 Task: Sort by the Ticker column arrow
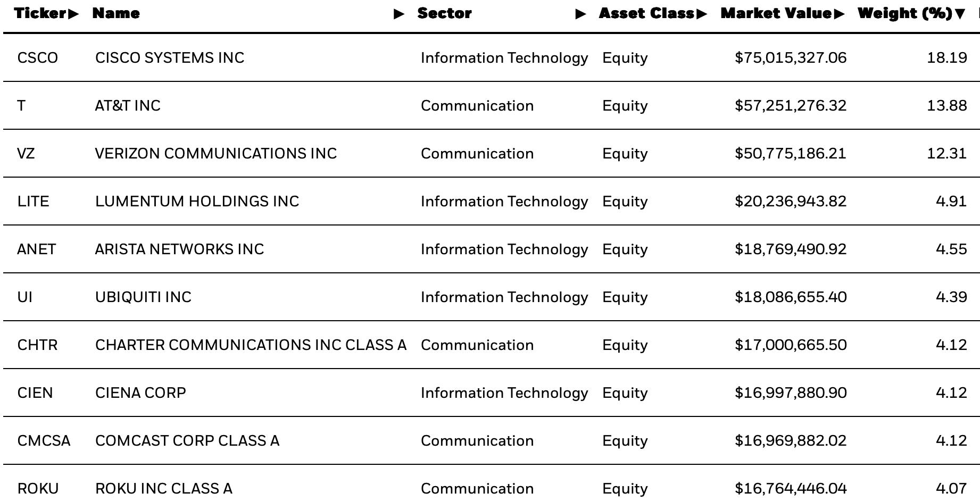coord(73,14)
